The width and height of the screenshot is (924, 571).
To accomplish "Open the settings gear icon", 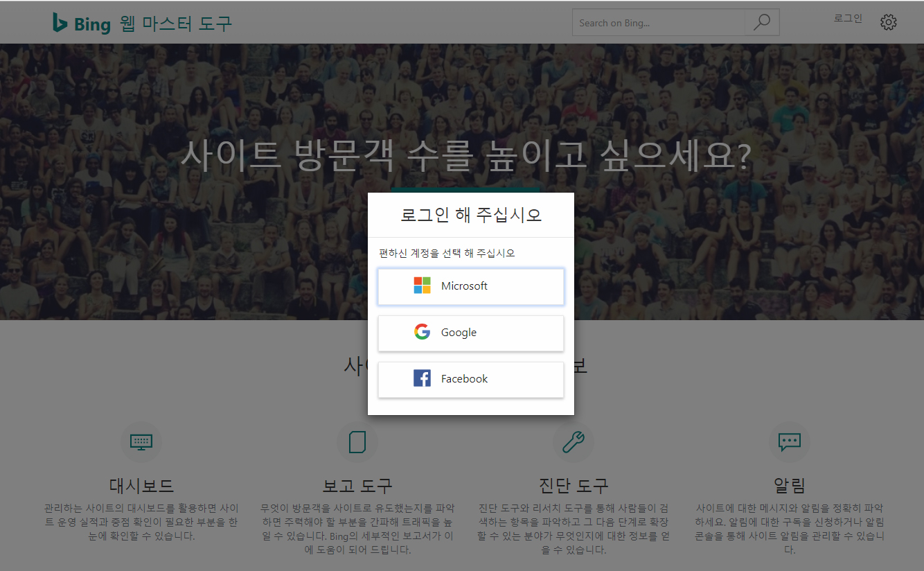I will [x=888, y=22].
